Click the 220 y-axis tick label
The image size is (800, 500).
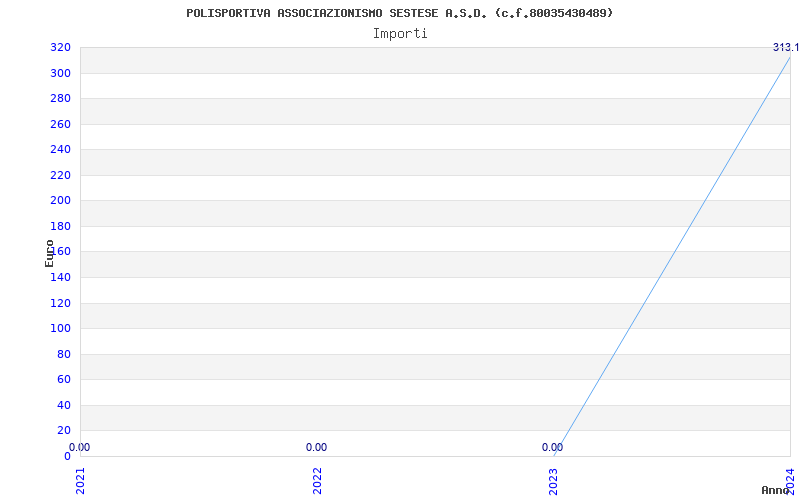[x=60, y=176]
